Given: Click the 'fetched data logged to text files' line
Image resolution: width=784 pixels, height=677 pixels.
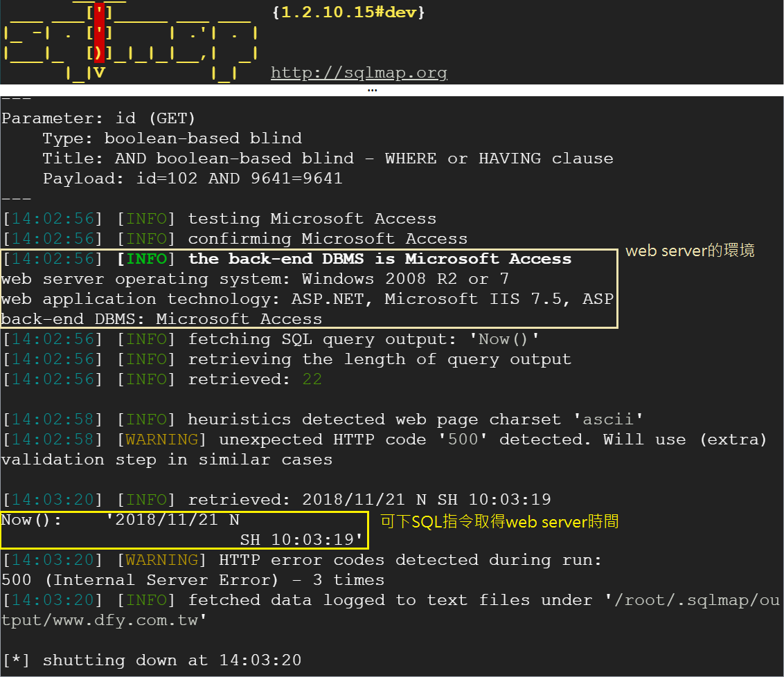Looking at the screenshot, I should [391, 600].
